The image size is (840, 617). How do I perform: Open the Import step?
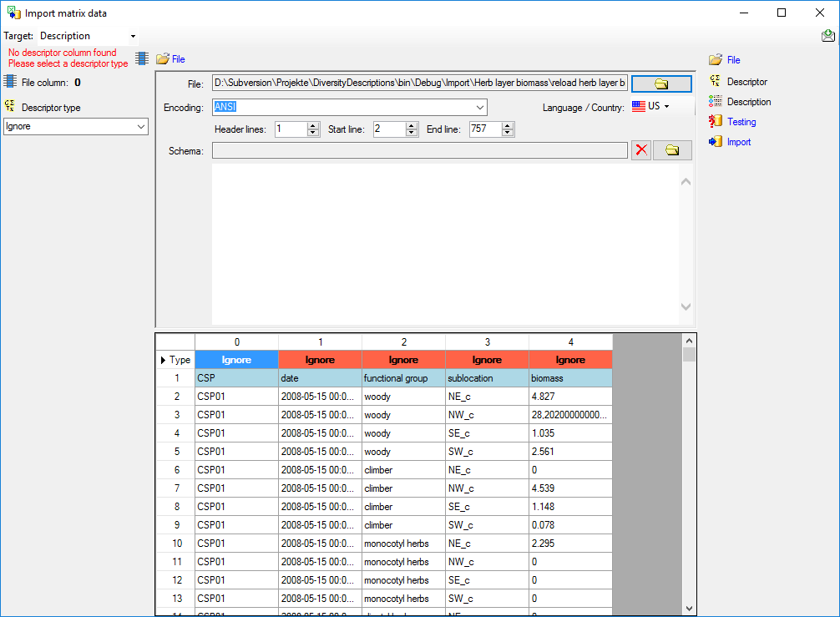pos(739,142)
